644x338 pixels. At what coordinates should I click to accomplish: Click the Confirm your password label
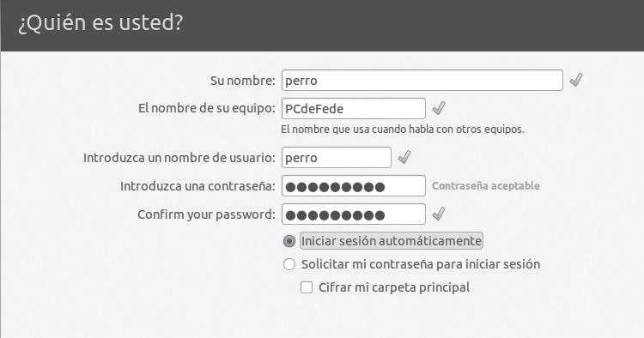(x=206, y=215)
